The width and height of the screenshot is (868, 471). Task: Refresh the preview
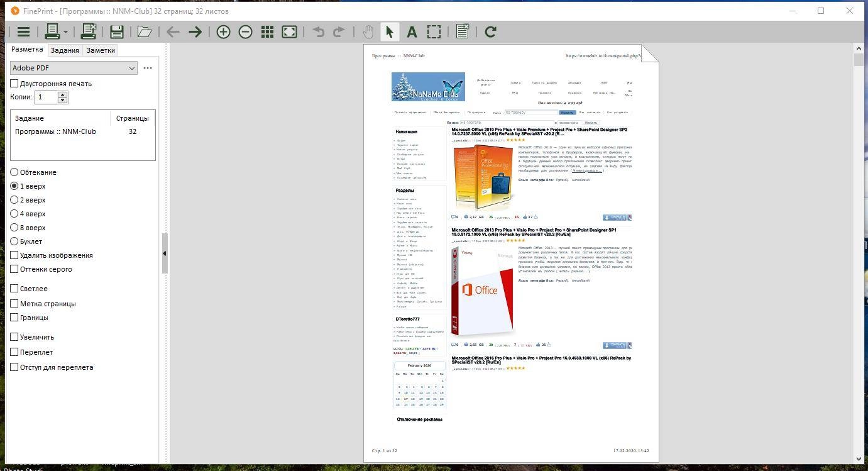tap(490, 31)
